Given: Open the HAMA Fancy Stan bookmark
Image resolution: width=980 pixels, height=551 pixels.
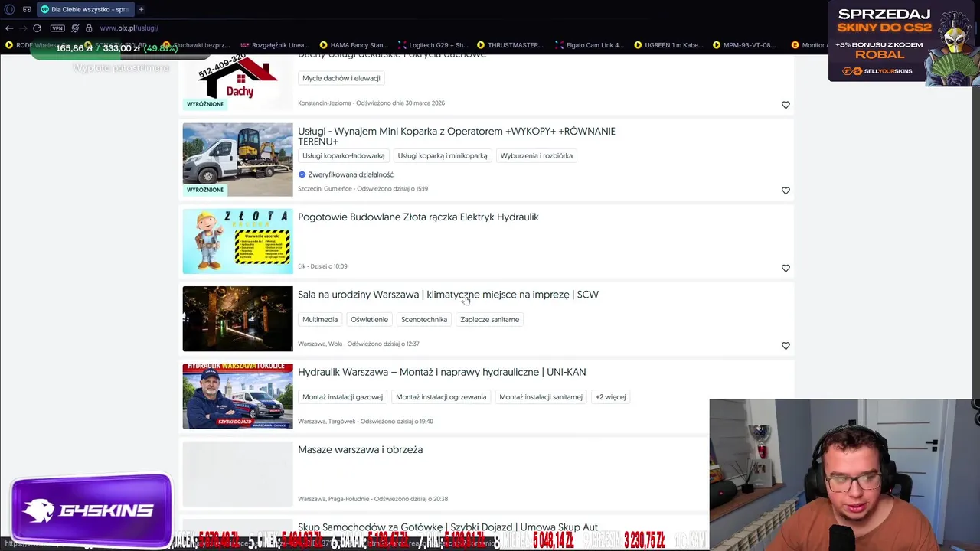Looking at the screenshot, I should click(354, 45).
